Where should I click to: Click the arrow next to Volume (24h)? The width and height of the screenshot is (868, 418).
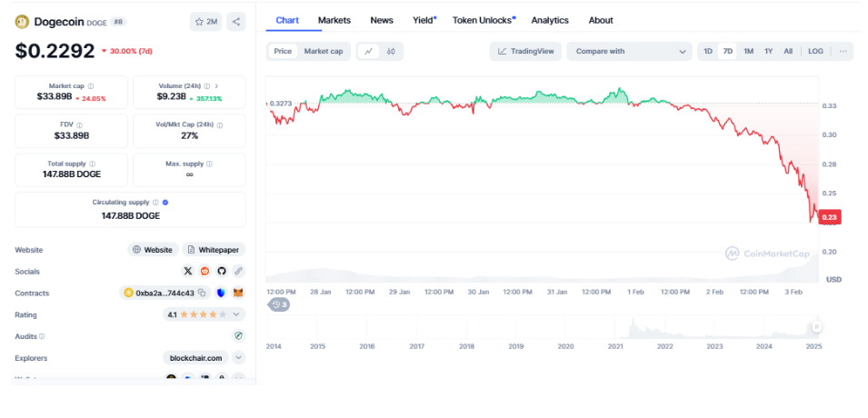(x=216, y=86)
